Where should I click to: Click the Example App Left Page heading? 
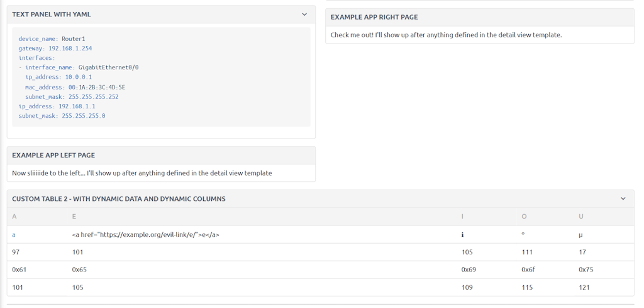tap(53, 155)
